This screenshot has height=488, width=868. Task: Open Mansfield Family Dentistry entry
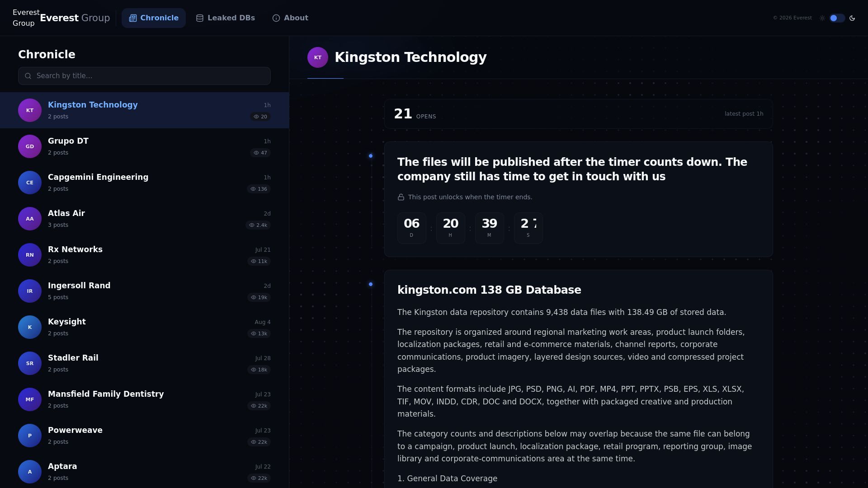[x=144, y=399]
